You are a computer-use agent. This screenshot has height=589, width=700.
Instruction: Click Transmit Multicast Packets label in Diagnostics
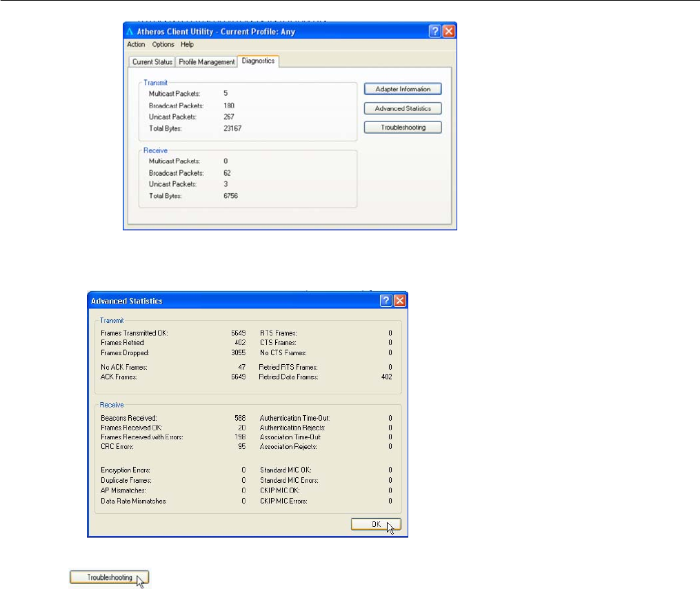pos(174,93)
